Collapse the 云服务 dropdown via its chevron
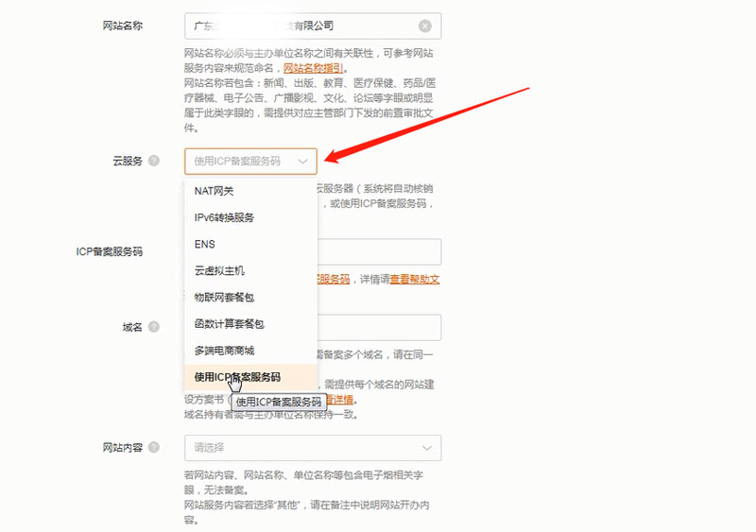Screen dimensions: 756x532 [x=302, y=162]
